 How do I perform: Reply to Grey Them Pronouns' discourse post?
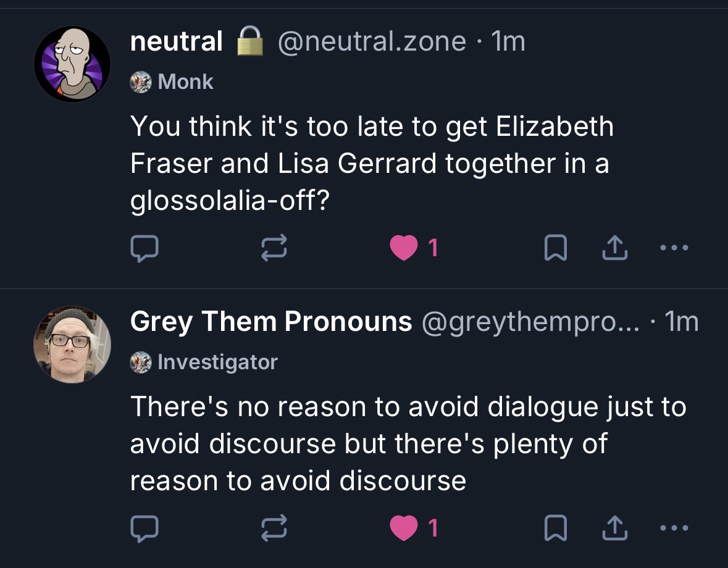[x=144, y=528]
